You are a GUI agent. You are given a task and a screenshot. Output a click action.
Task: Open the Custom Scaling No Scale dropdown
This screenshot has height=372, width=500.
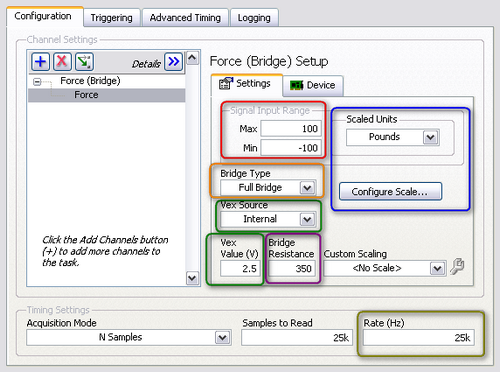point(385,268)
